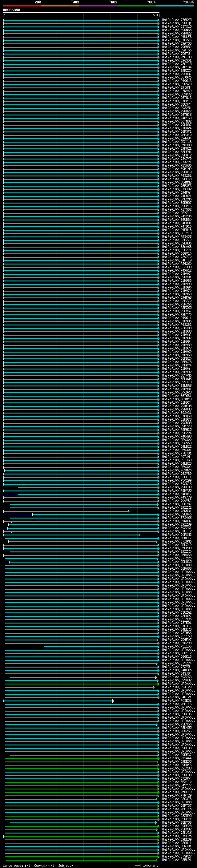Select hit label UniRef100_C1N037
Image resolution: width=197 pixels, height=868 pixels.
176,521
